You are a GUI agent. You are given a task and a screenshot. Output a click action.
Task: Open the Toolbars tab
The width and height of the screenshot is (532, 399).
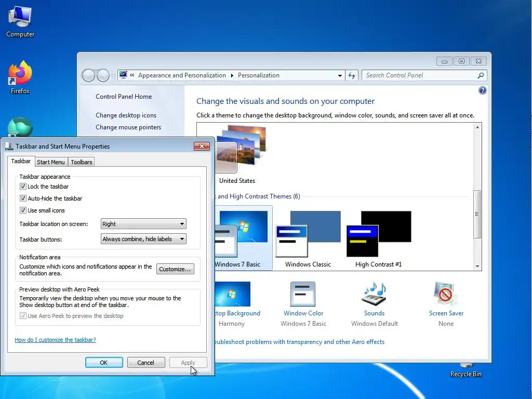pos(82,162)
